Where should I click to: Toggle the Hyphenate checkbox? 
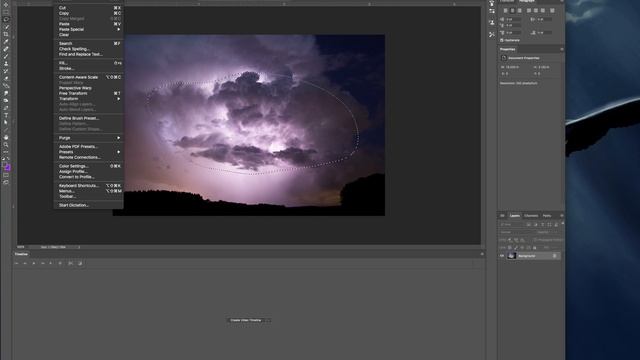tap(502, 40)
